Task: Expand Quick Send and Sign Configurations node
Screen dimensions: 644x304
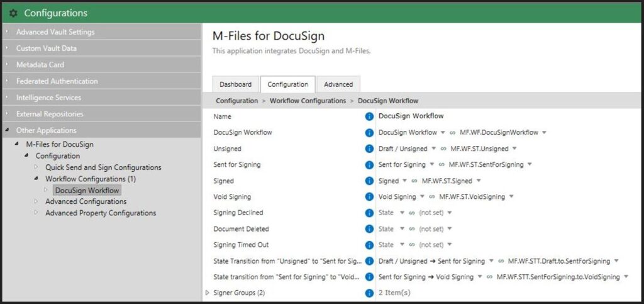Action: (36, 167)
